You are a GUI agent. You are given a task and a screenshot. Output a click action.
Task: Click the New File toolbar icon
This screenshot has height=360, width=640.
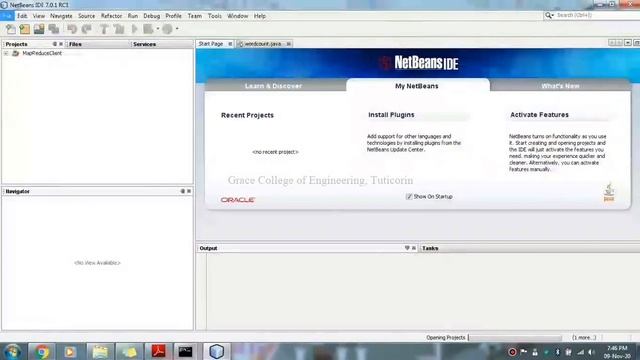tap(11, 29)
